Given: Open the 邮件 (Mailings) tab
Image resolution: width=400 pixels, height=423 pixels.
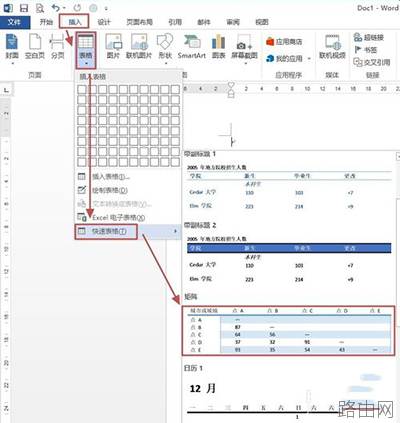Looking at the screenshot, I should click(204, 22).
